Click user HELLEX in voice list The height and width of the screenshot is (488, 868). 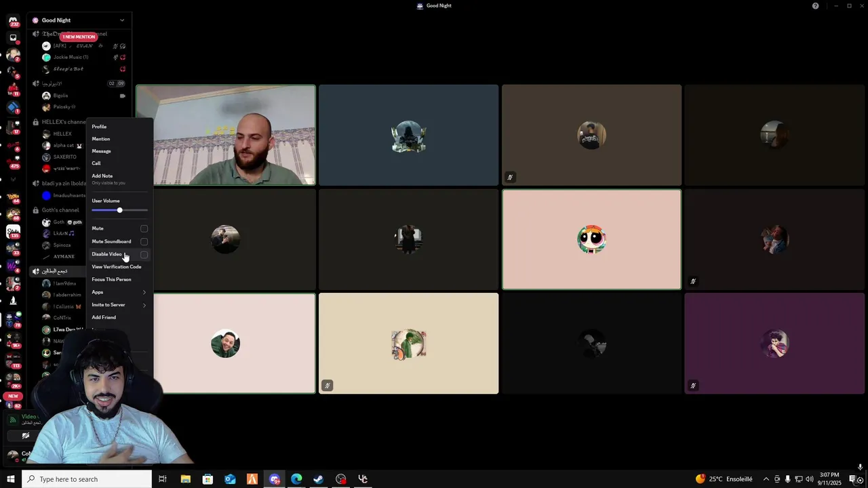tap(62, 134)
